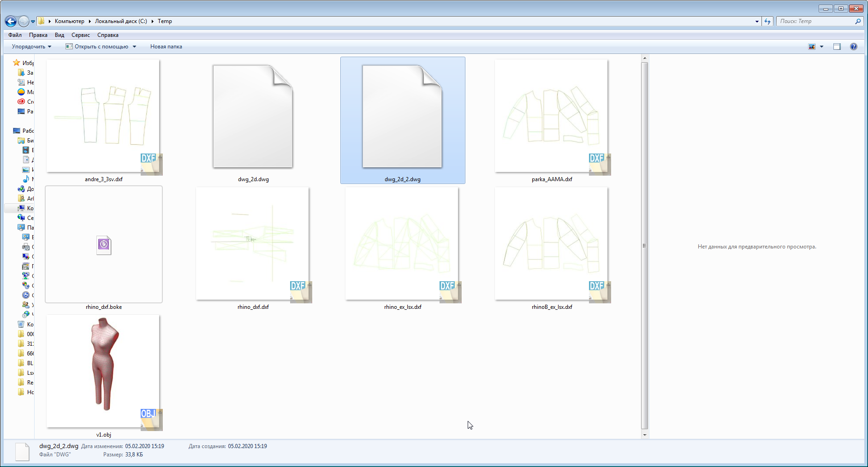Click the Размер value 33,8 КБ
868x467 pixels.
click(134, 455)
